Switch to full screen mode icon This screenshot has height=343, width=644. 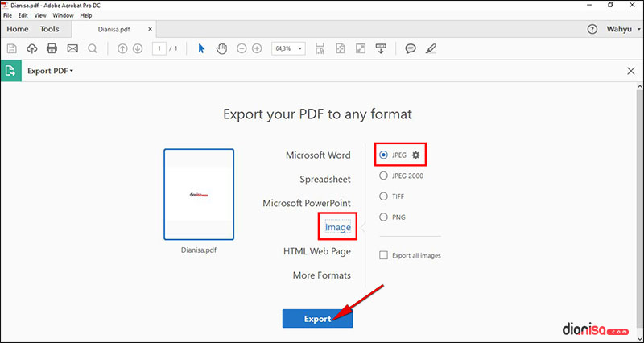pos(361,48)
